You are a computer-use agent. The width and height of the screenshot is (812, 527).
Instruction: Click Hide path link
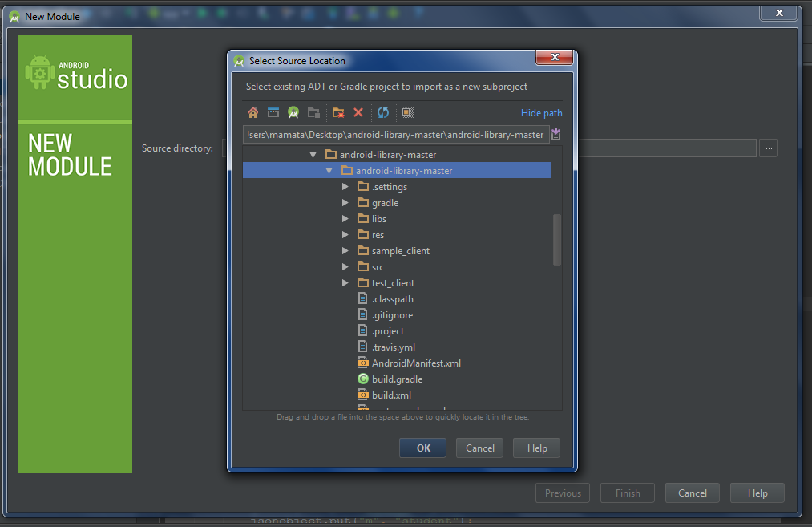click(541, 113)
